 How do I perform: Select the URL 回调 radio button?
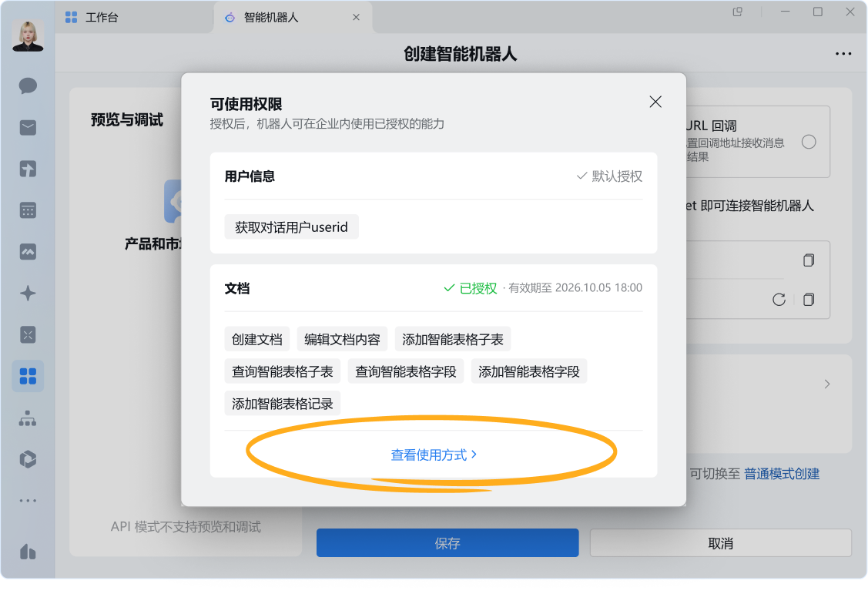tap(809, 142)
